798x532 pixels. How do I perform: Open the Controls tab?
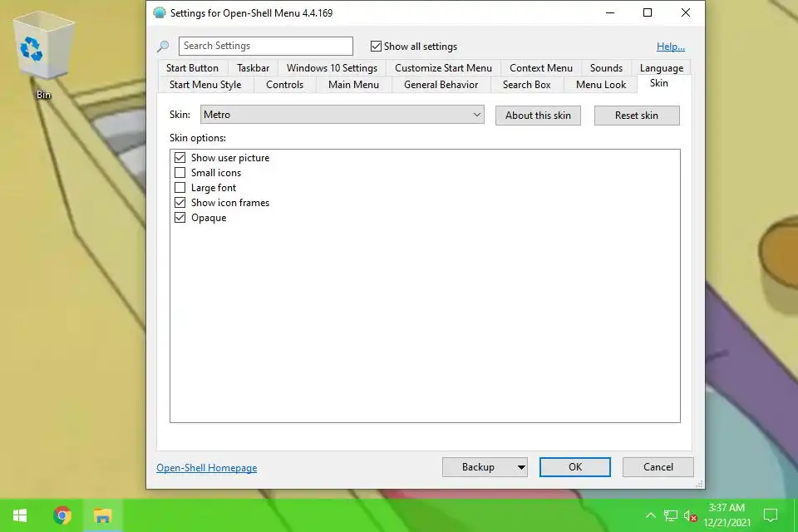point(284,85)
